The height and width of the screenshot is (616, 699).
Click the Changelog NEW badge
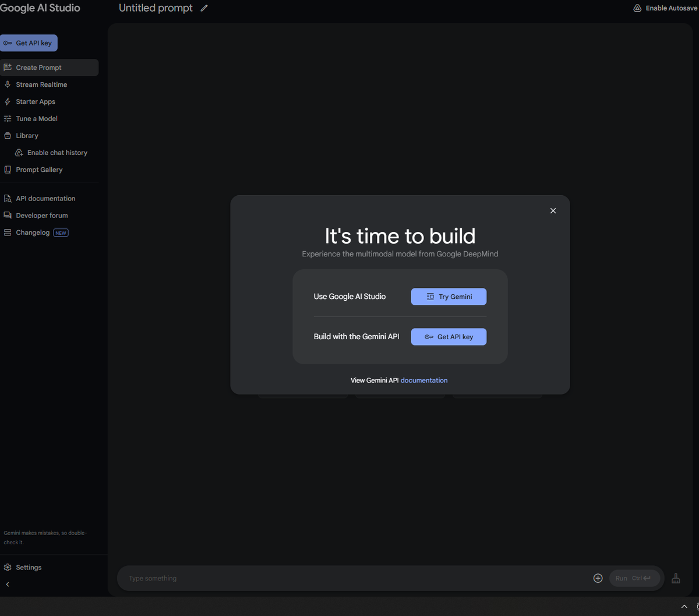tap(61, 233)
